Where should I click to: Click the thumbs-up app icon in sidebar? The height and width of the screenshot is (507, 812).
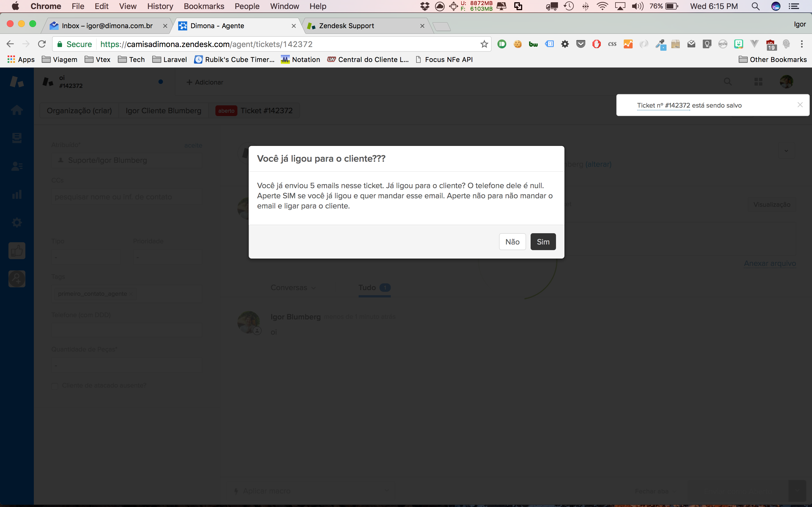tap(17, 251)
